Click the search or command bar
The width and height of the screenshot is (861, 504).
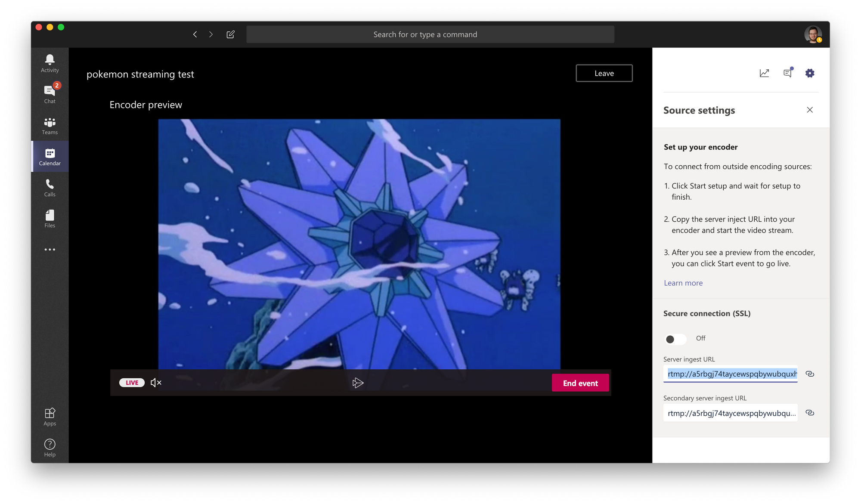click(x=430, y=34)
